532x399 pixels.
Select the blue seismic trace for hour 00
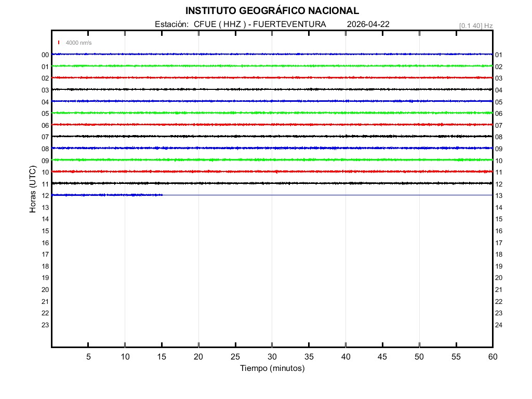pos(272,54)
